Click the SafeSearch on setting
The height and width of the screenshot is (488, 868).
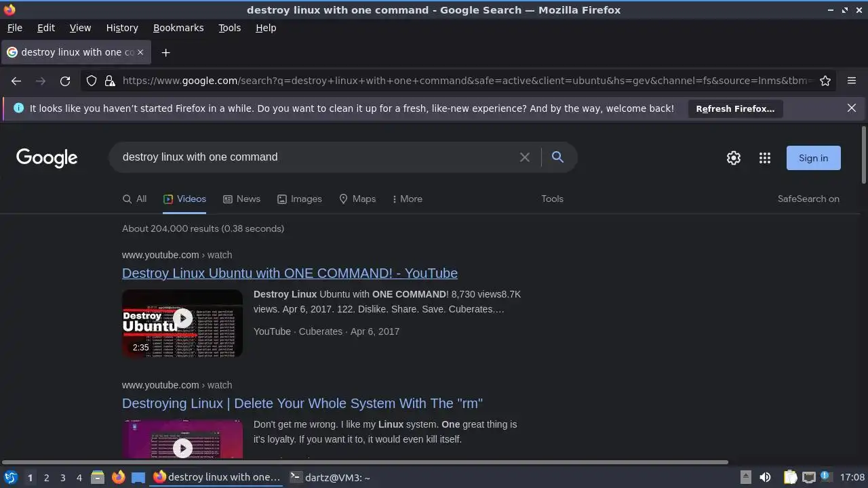[x=808, y=199]
